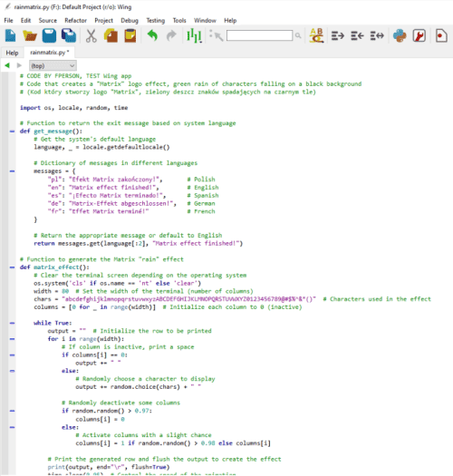Open the (top) scope dropdown
The width and height of the screenshot is (453, 476).
(53, 65)
